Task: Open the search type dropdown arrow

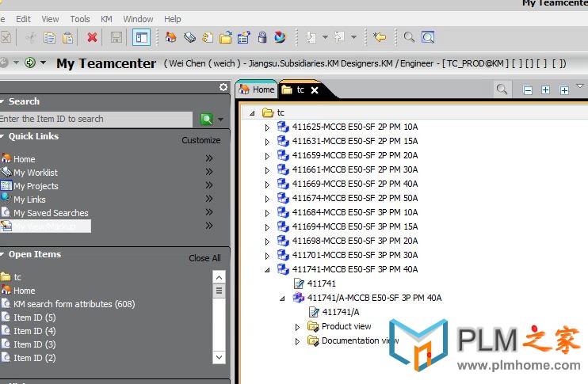Action: [x=220, y=120]
